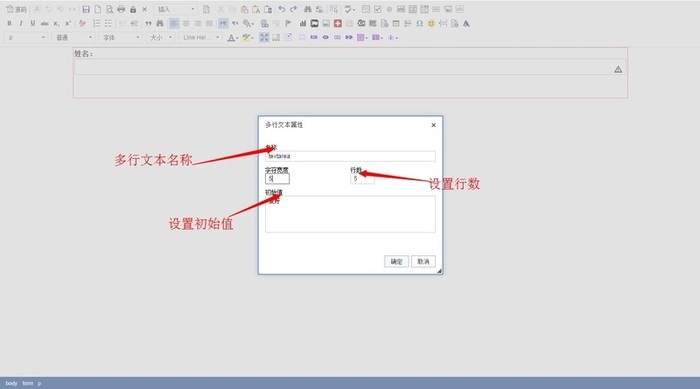Select body in element path bar
This screenshot has width=700, height=389.
coord(12,383)
